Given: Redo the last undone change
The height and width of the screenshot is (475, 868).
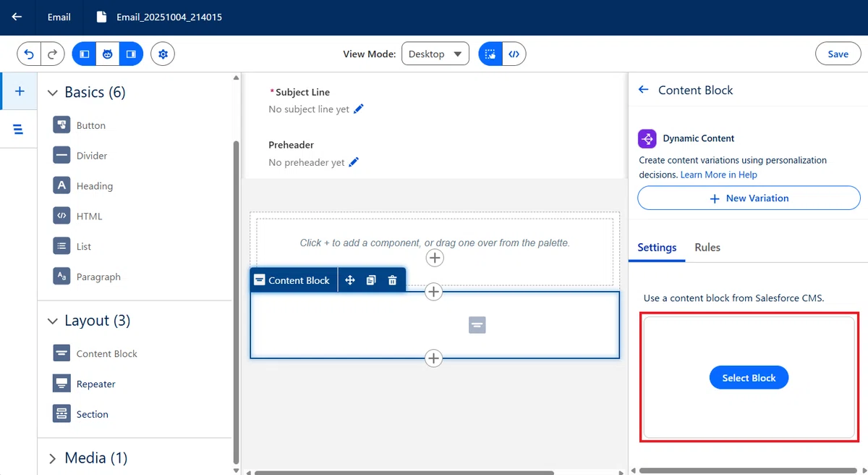Looking at the screenshot, I should 53,54.
